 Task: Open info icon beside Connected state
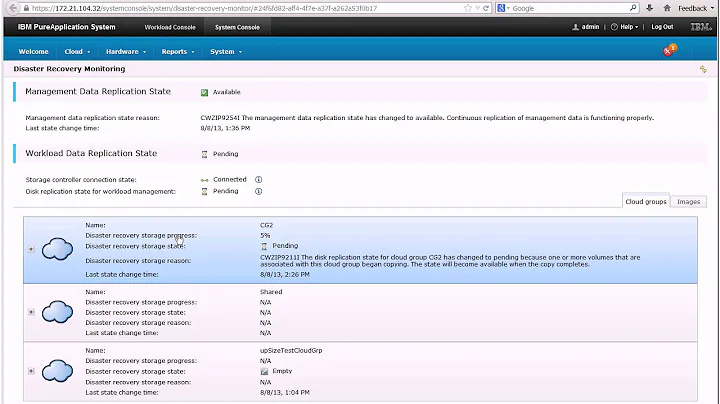tap(259, 180)
